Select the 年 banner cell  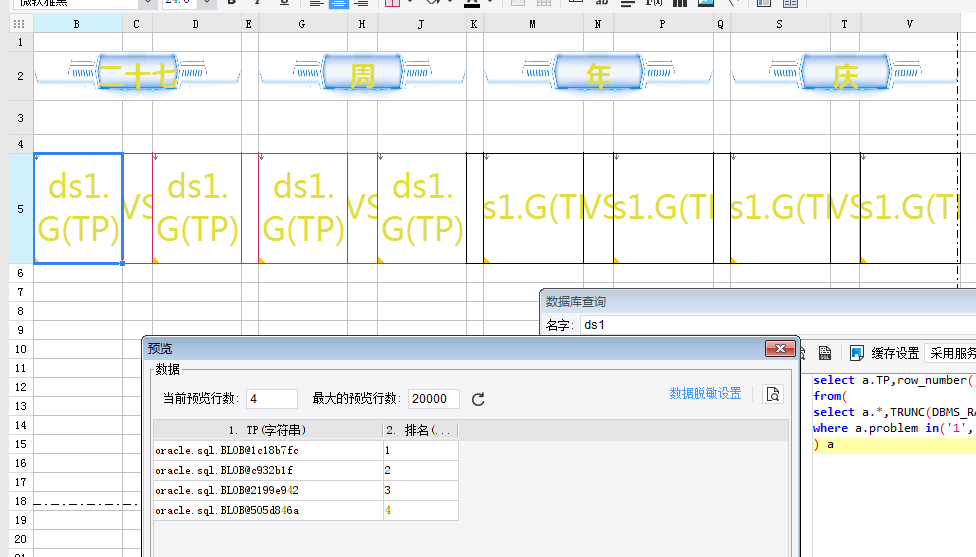click(x=598, y=76)
